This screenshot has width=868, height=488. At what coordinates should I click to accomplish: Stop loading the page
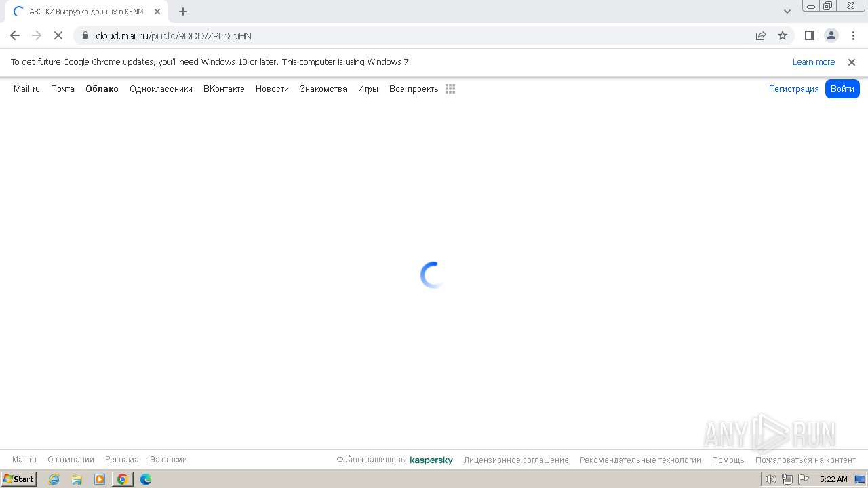click(x=58, y=35)
